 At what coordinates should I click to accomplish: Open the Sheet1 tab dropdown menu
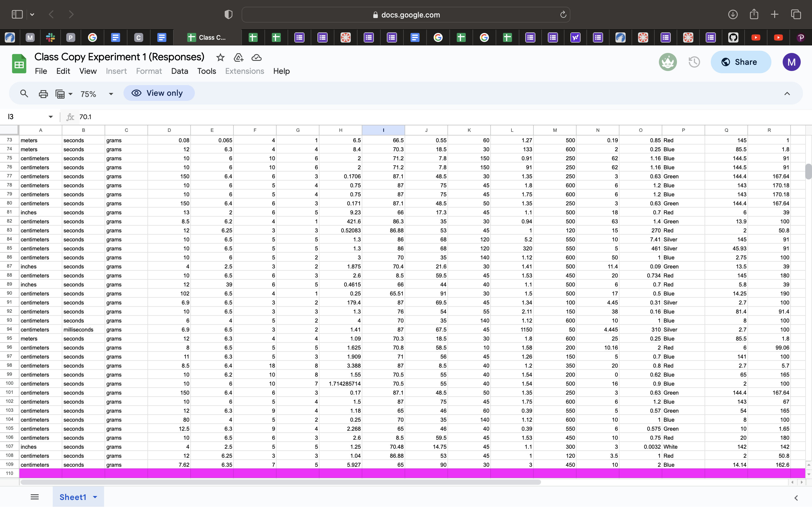pos(95,497)
